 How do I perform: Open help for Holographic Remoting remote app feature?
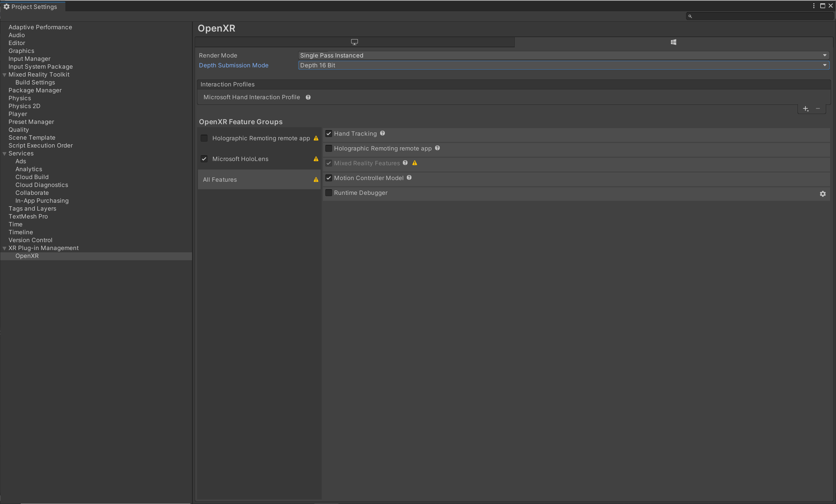(437, 148)
